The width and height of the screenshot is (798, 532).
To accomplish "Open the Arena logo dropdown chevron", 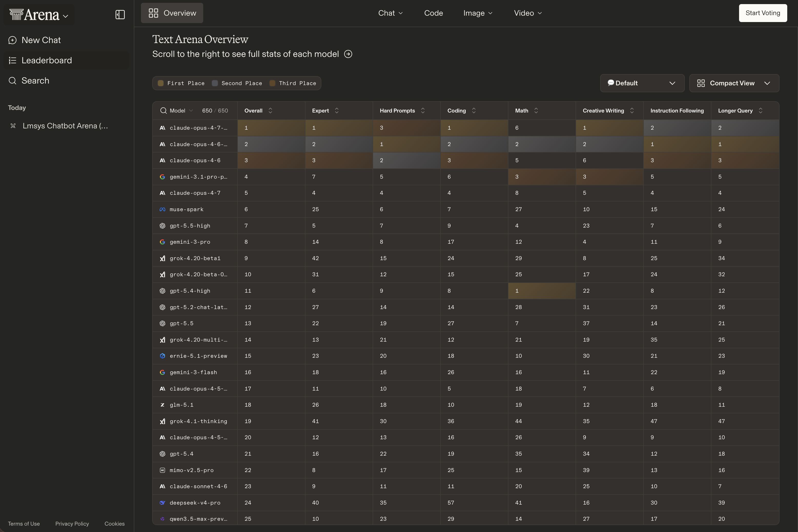I will 66,16.
